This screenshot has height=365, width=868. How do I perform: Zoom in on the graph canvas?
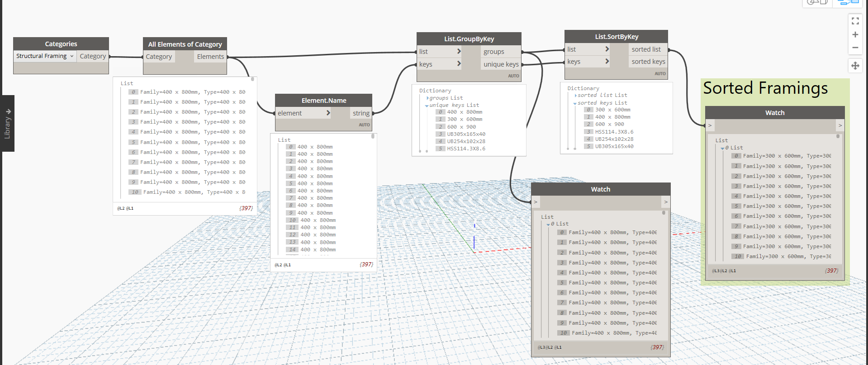pyautogui.click(x=855, y=35)
